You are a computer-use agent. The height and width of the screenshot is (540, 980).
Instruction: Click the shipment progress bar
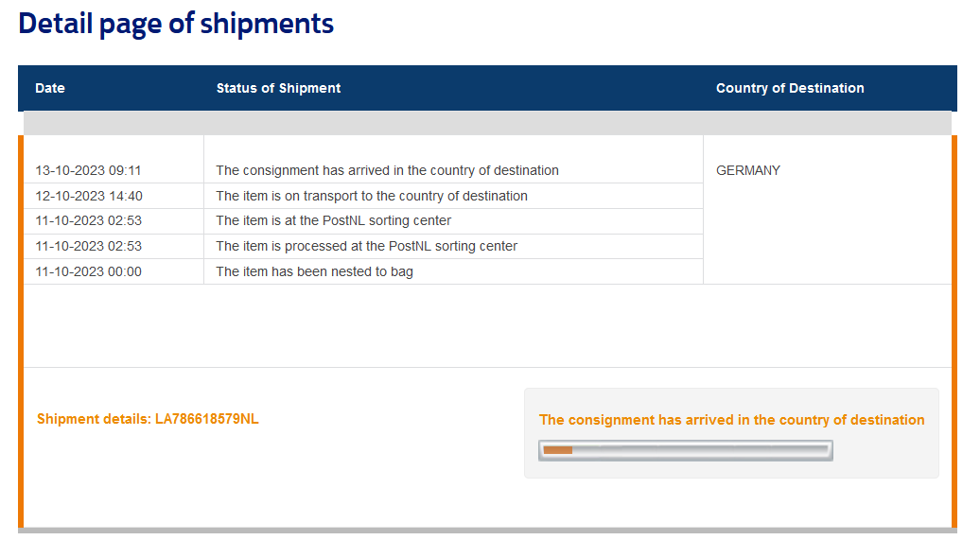click(x=686, y=450)
